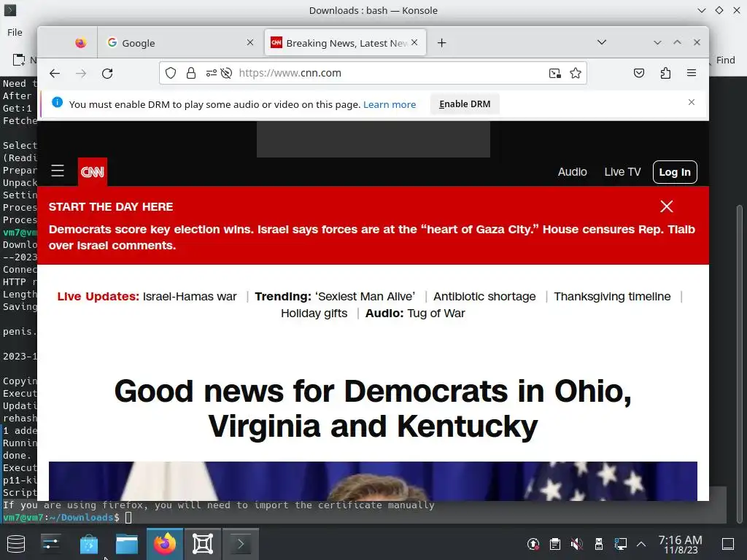This screenshot has height=560, width=747.
Task: Open the Thanksgiving timeline link
Action: 612,296
